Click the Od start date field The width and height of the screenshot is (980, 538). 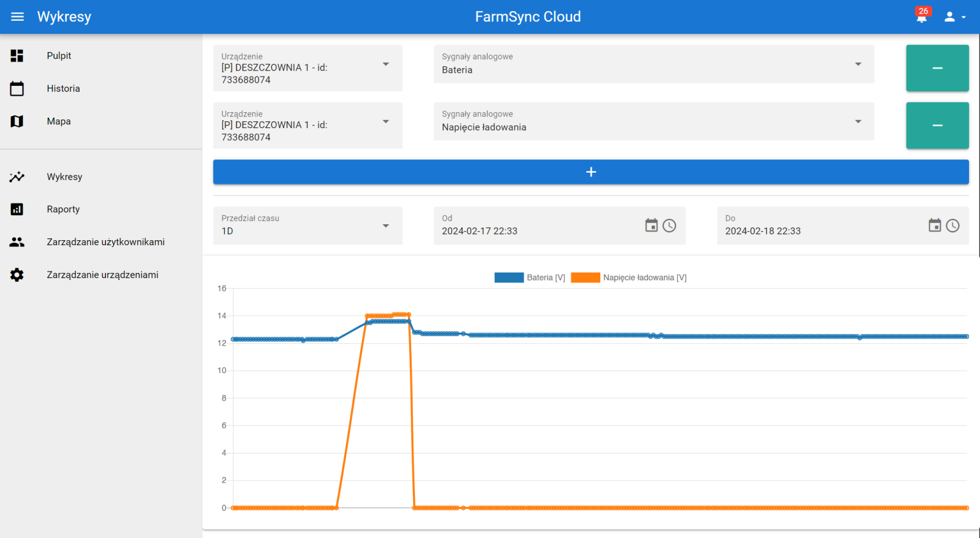point(539,231)
